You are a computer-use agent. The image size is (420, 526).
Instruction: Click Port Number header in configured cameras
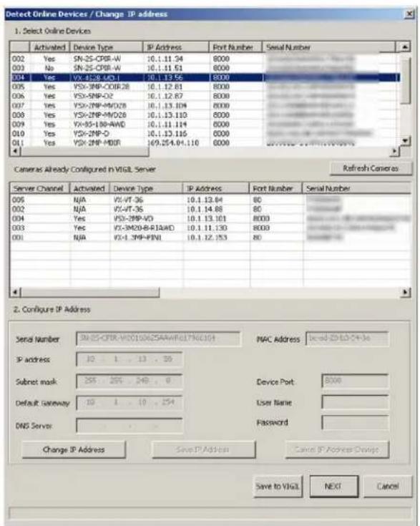(x=275, y=188)
